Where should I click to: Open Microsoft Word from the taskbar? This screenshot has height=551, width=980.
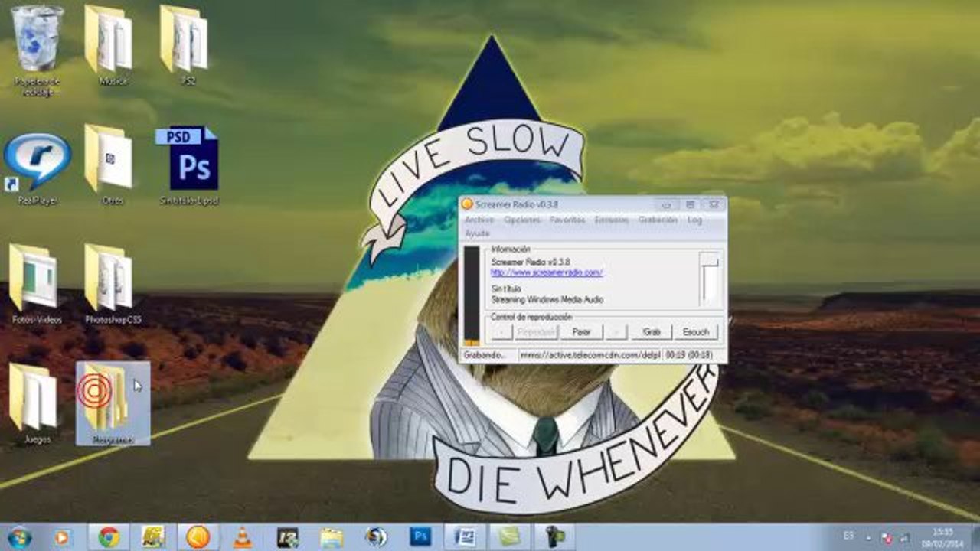coord(465,537)
